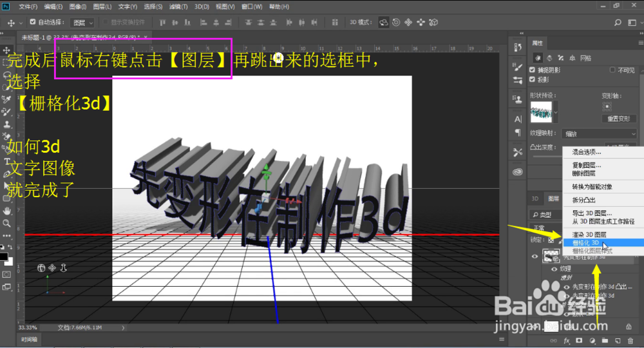Open the Paragraph panel icon

point(518,132)
